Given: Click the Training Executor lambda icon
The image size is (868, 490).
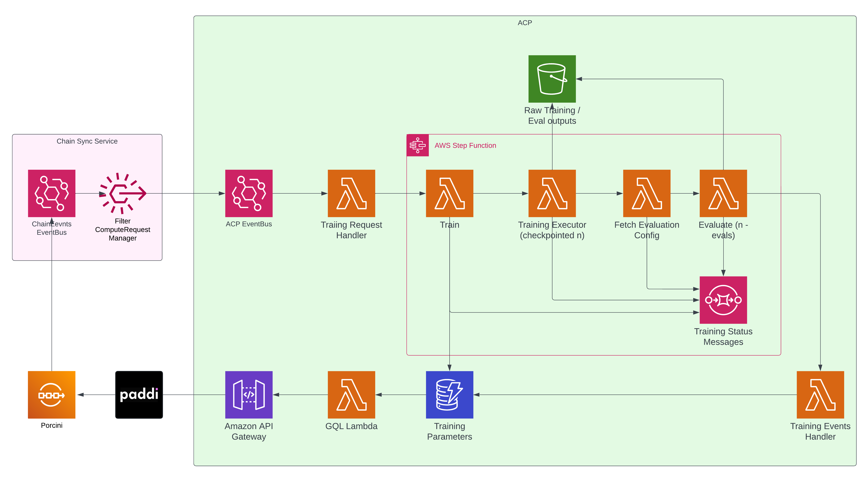Looking at the screenshot, I should click(x=552, y=193).
